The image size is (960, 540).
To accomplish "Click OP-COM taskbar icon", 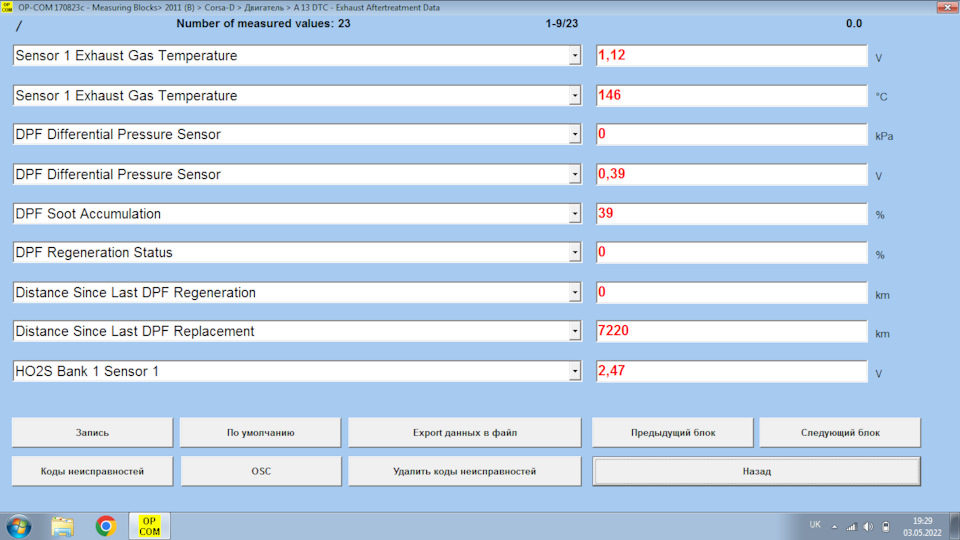I will coord(149,526).
